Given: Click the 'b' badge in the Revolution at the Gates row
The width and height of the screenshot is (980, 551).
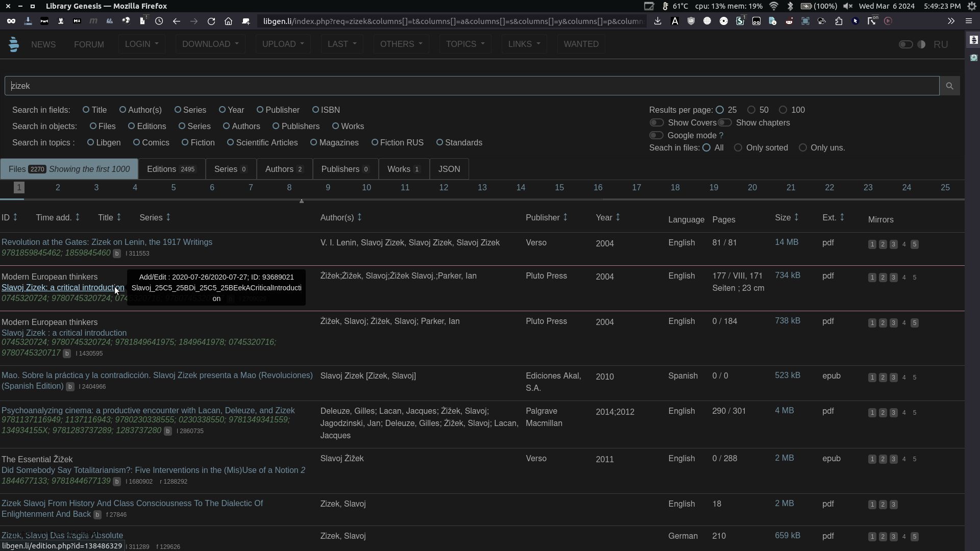Looking at the screenshot, I should [117, 254].
